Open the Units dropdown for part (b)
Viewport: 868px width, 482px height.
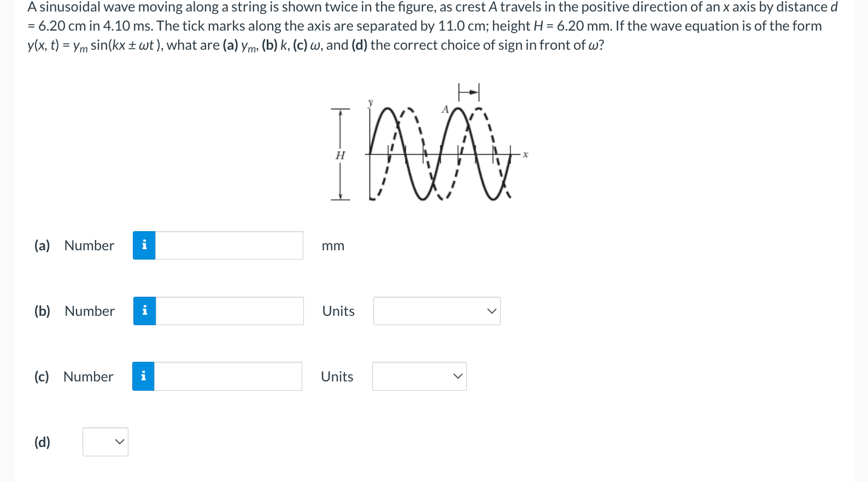pos(436,311)
